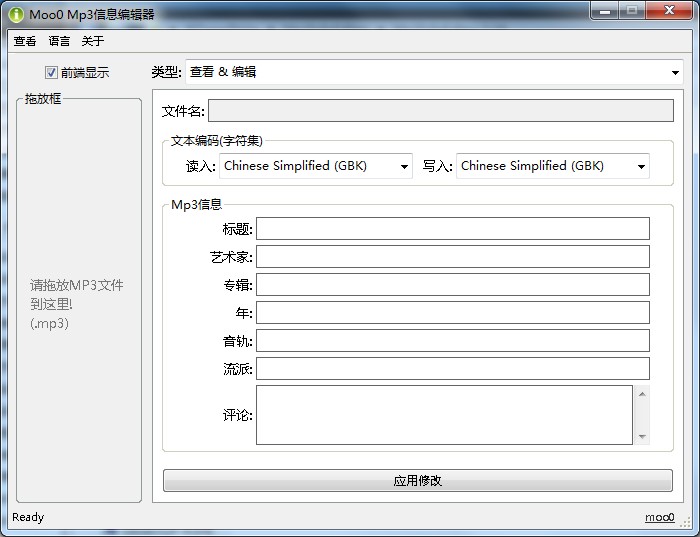Minimize the Moo0 window
700x537 pixels.
(605, 10)
